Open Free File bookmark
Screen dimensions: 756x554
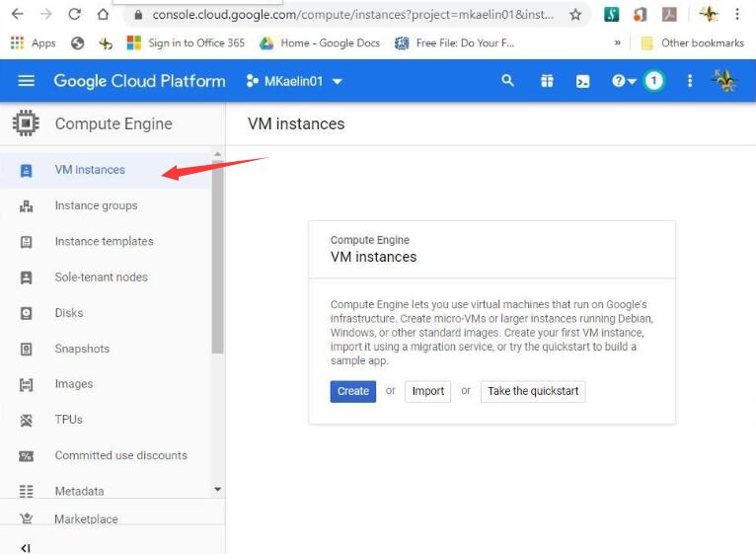[x=454, y=42]
